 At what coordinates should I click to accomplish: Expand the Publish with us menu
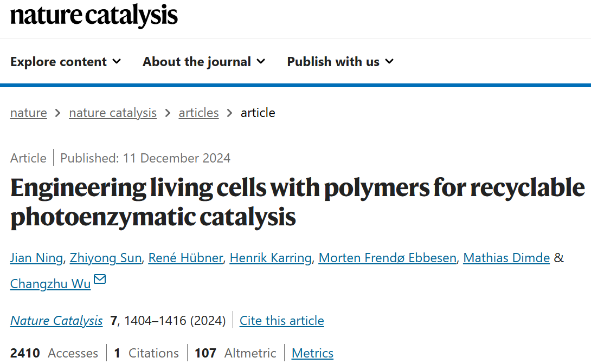(340, 62)
